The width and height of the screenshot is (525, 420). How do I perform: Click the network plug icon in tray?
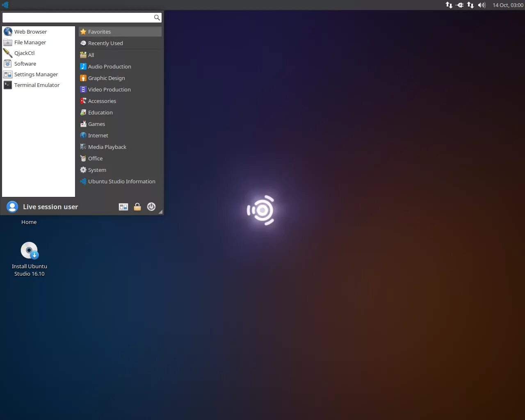[x=460, y=5]
